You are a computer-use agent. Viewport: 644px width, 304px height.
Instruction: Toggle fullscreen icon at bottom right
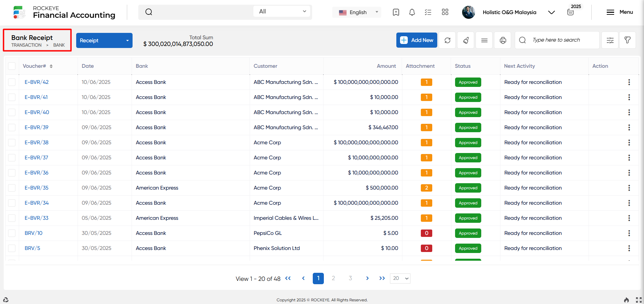pyautogui.click(x=639, y=300)
